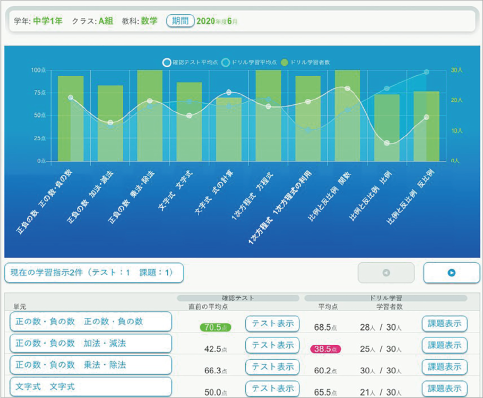
Task: Click the green 70.5点 score badge
Action: click(215, 327)
